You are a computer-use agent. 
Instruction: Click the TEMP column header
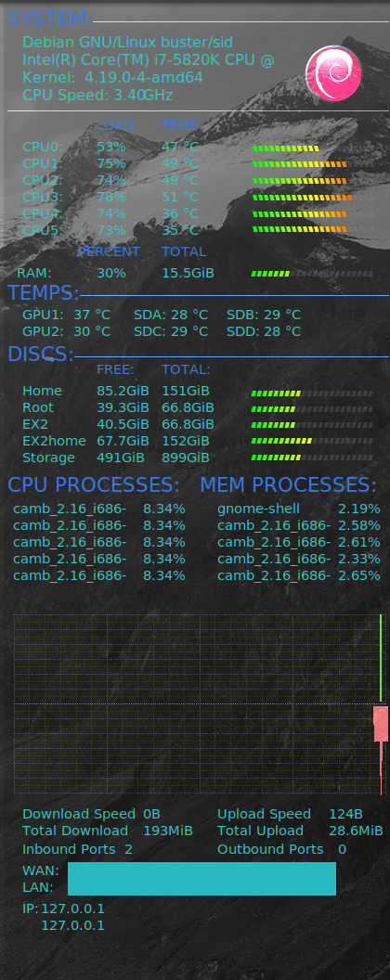(180, 125)
